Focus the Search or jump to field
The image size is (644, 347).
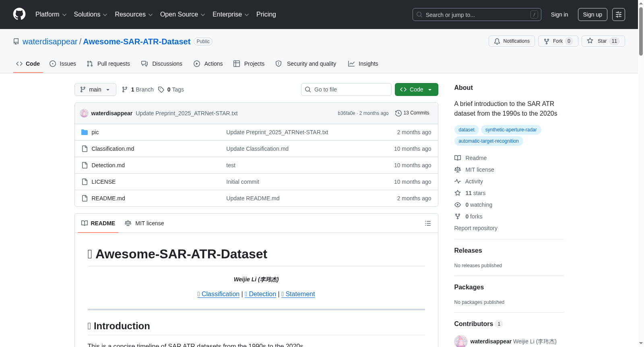click(x=477, y=15)
